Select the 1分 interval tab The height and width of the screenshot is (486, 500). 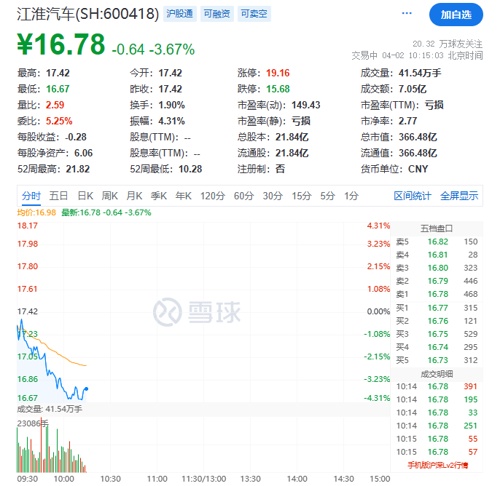pyautogui.click(x=351, y=196)
